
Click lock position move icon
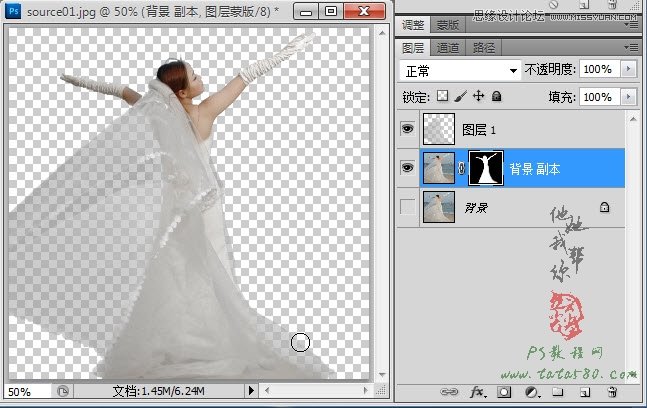pyautogui.click(x=478, y=96)
